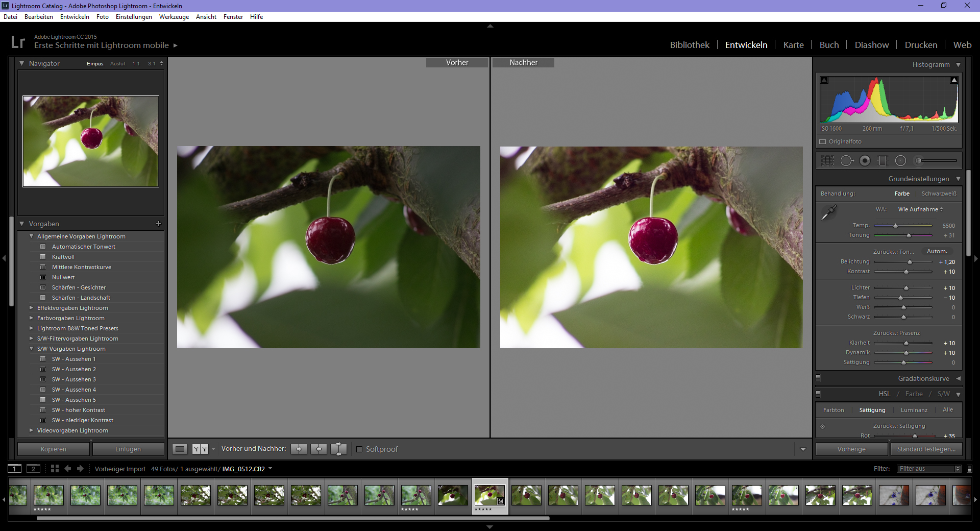
Task: Expand Effektvorgaben Lightroom preset folder
Action: (x=32, y=308)
